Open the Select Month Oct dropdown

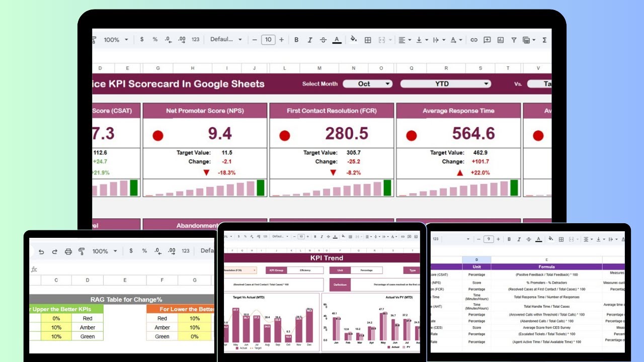tap(368, 84)
